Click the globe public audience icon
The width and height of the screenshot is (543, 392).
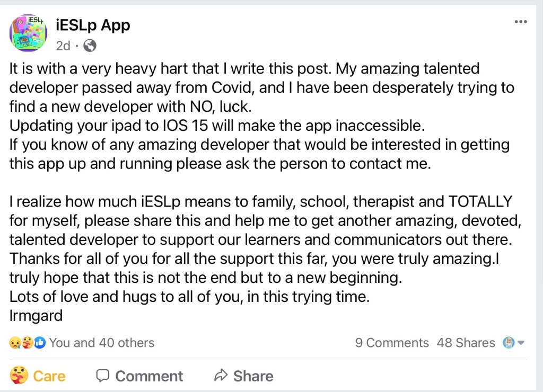coord(90,46)
